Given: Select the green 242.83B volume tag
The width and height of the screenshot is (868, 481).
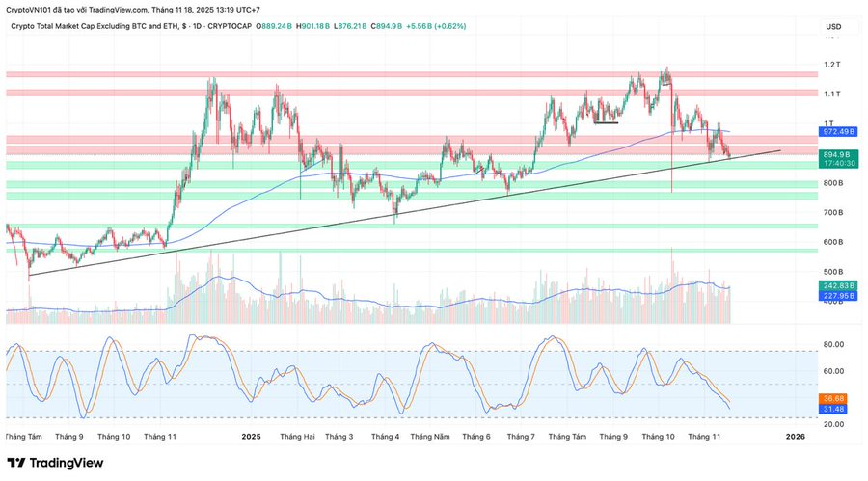Looking at the screenshot, I should coord(836,286).
